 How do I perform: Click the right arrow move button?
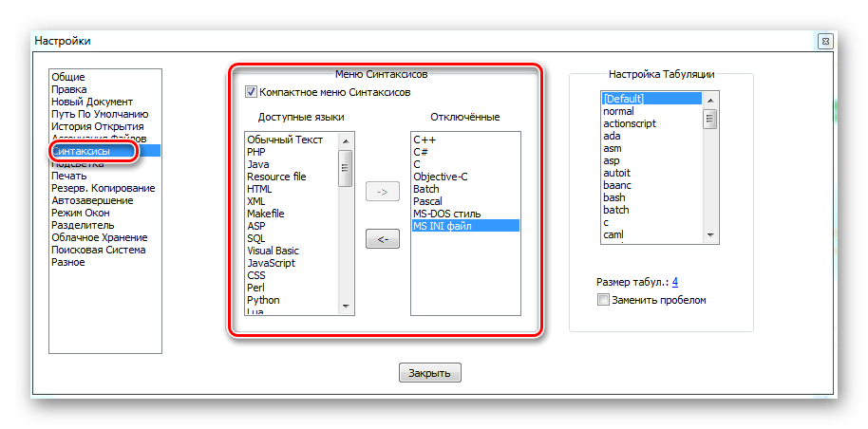point(382,192)
